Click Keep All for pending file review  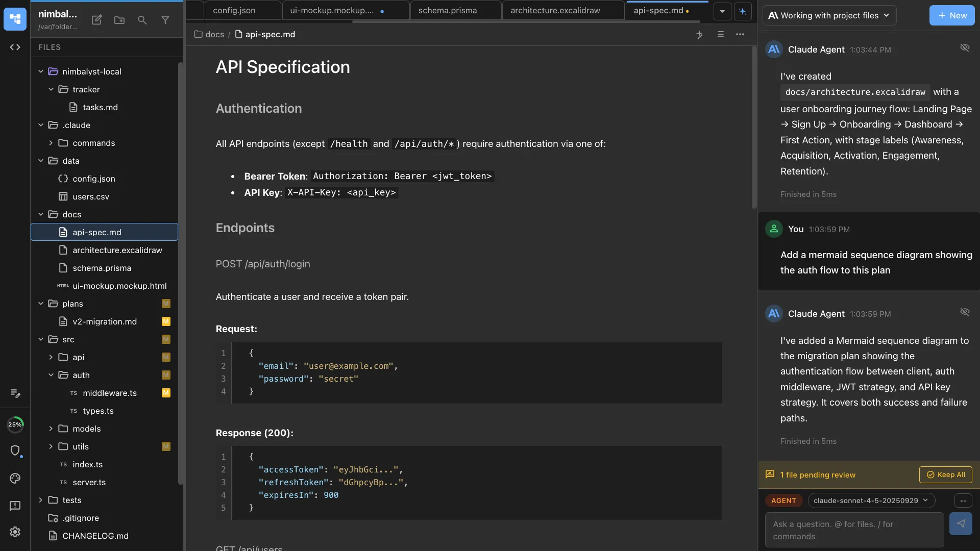coord(946,474)
